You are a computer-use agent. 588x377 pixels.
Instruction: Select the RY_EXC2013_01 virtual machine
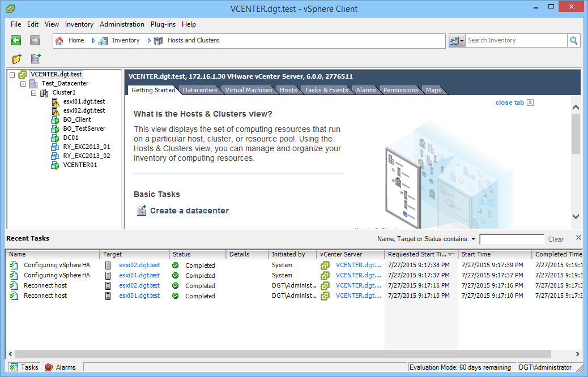coord(87,147)
